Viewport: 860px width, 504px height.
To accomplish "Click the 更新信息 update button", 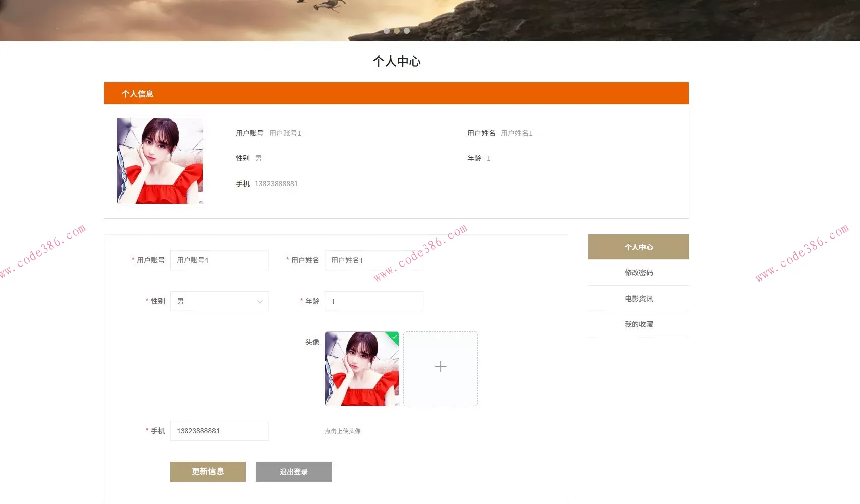I will pyautogui.click(x=207, y=471).
